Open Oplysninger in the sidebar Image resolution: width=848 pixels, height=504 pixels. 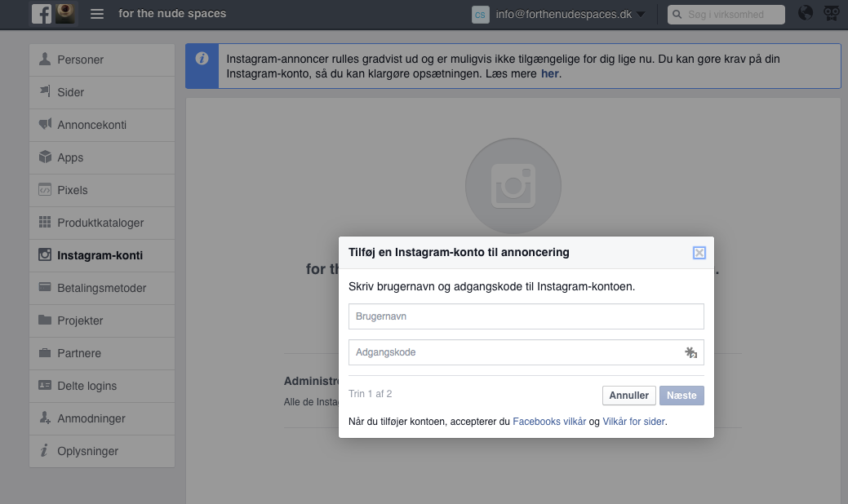(x=102, y=452)
